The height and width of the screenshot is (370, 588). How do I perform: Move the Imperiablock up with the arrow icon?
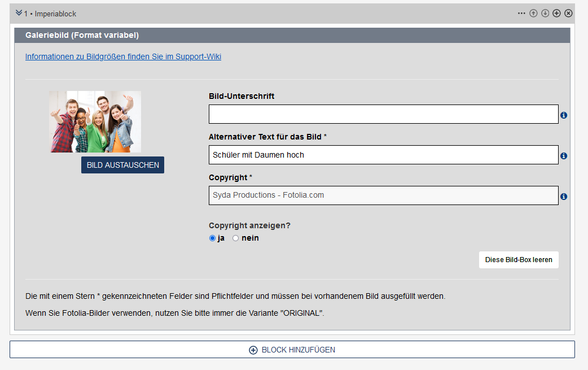tap(533, 14)
